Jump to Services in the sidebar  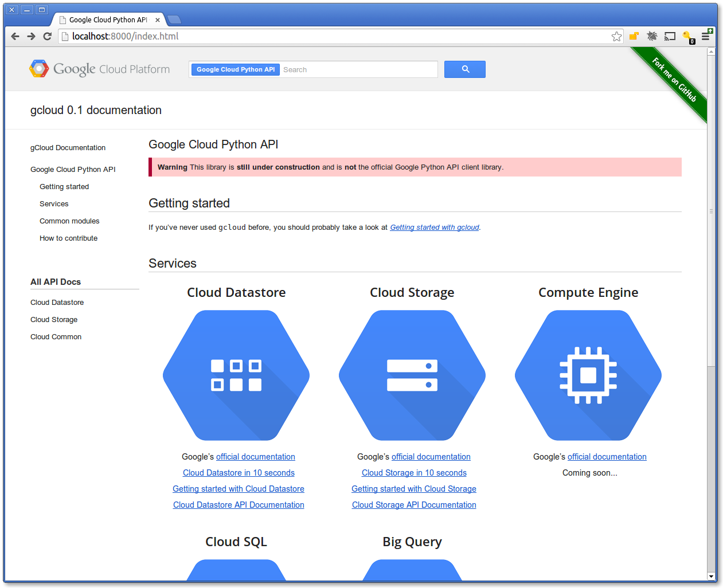pos(54,203)
